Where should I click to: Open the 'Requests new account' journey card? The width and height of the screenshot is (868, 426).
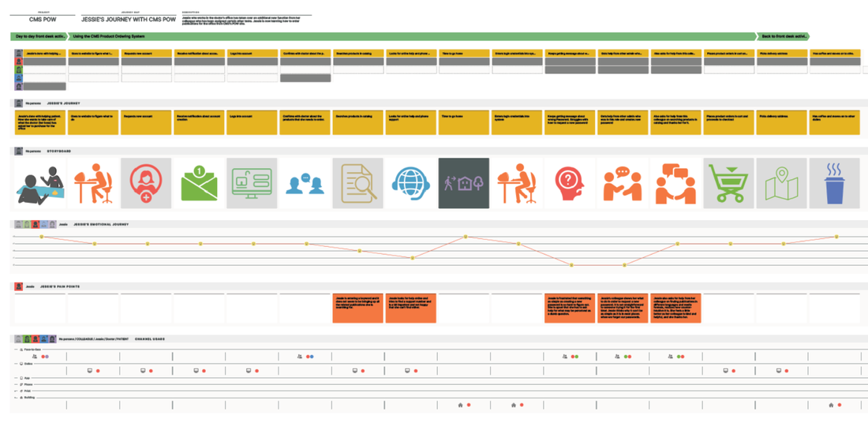tap(146, 122)
